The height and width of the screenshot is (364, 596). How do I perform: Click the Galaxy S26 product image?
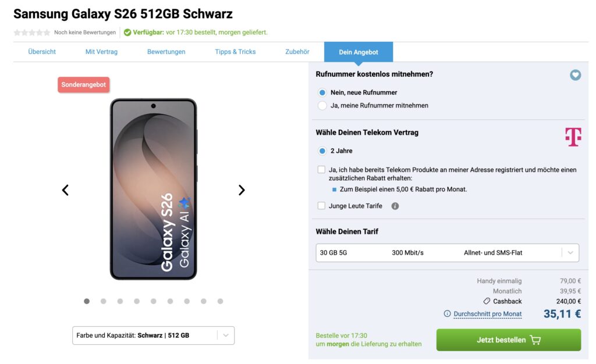click(154, 189)
